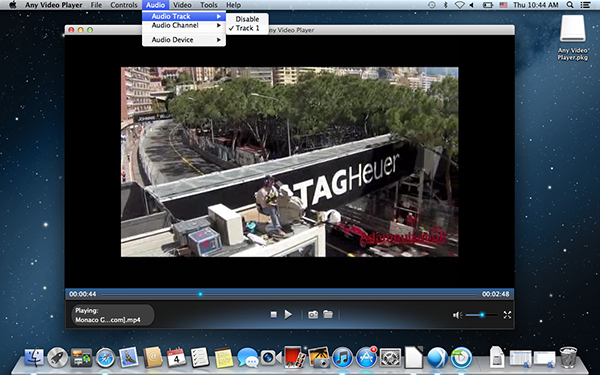Check the battery status icon

click(488, 5)
